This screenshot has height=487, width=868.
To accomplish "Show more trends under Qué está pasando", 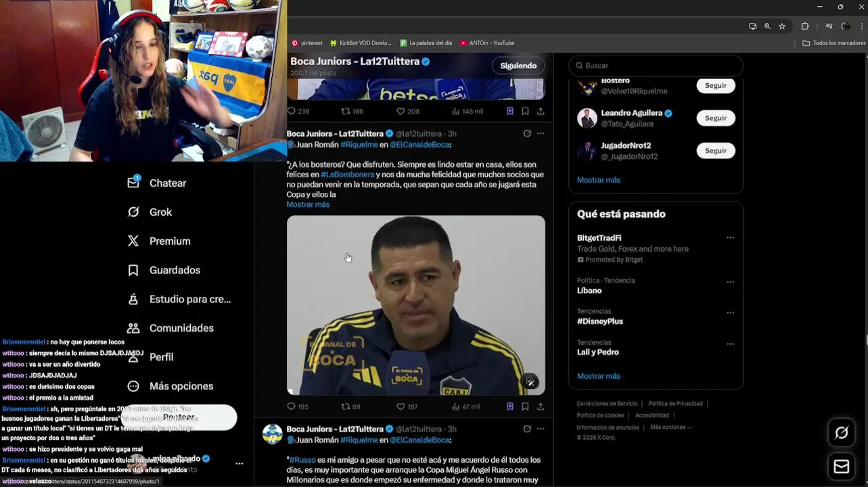I will [598, 376].
